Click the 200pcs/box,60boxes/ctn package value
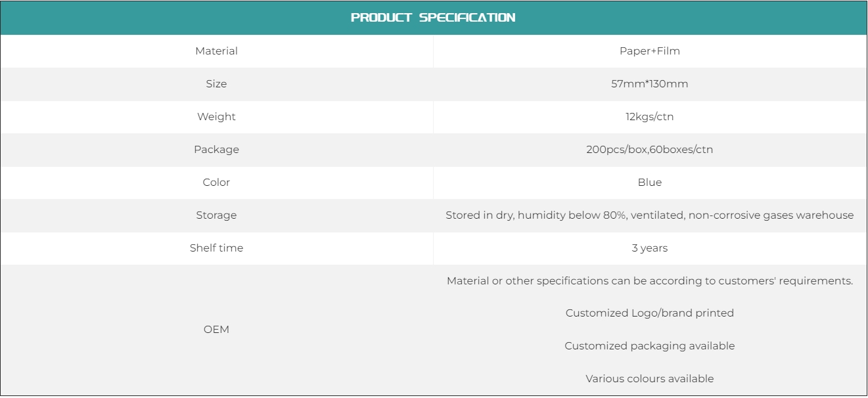Image resolution: width=868 pixels, height=398 pixels. click(x=649, y=150)
